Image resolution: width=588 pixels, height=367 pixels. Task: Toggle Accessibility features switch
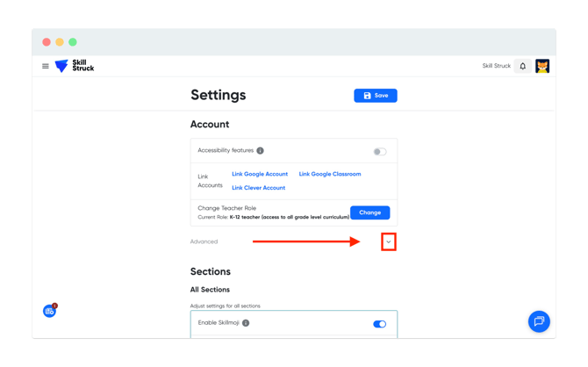coord(379,151)
